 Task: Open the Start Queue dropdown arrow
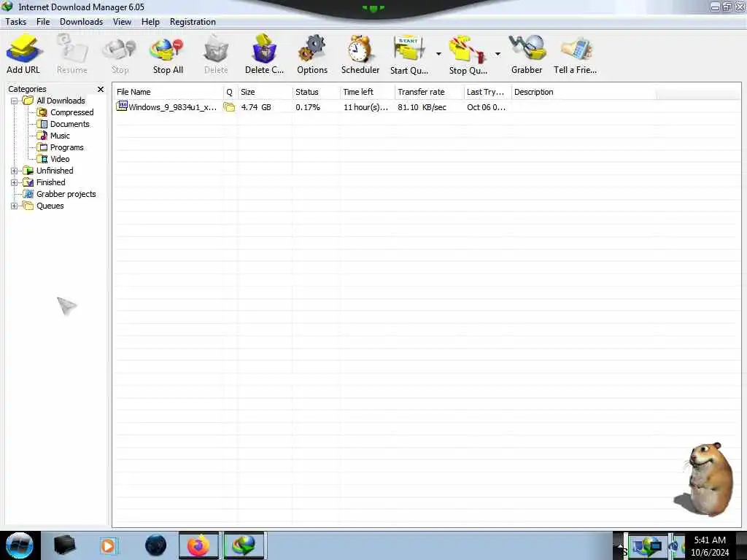click(x=438, y=54)
